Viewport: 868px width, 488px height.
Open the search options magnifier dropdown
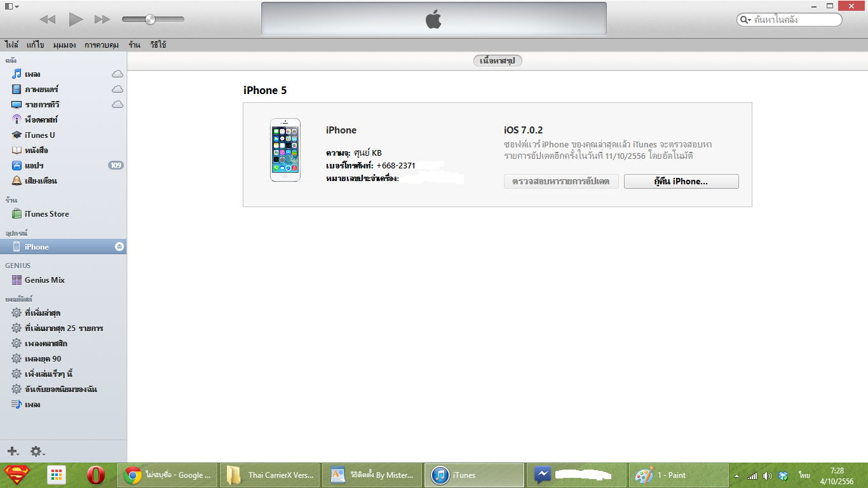[747, 20]
